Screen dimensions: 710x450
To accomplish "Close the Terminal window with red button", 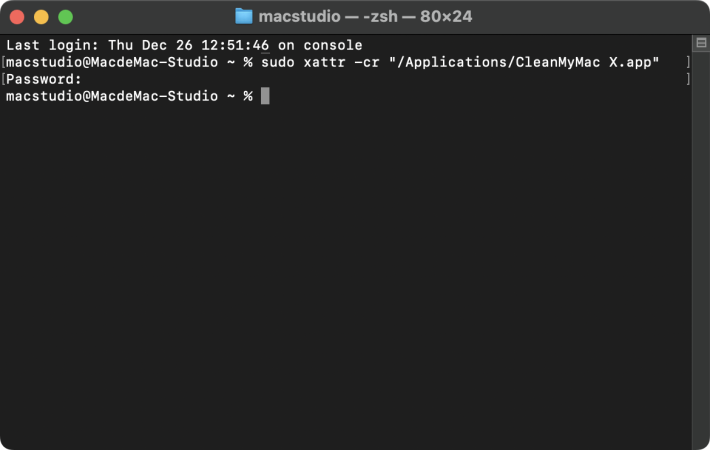I will coord(17,17).
